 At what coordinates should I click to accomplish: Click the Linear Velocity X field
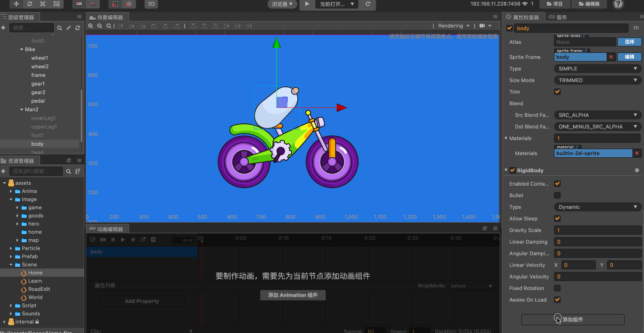(x=578, y=265)
